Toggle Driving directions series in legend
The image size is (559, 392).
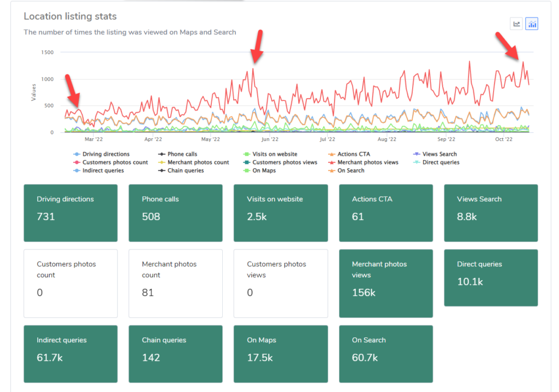click(x=105, y=154)
